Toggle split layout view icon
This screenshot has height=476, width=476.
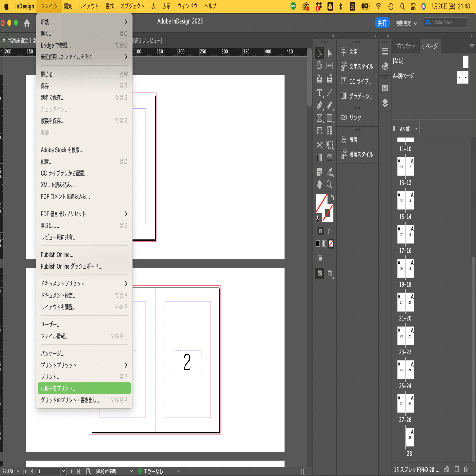tap(304, 471)
